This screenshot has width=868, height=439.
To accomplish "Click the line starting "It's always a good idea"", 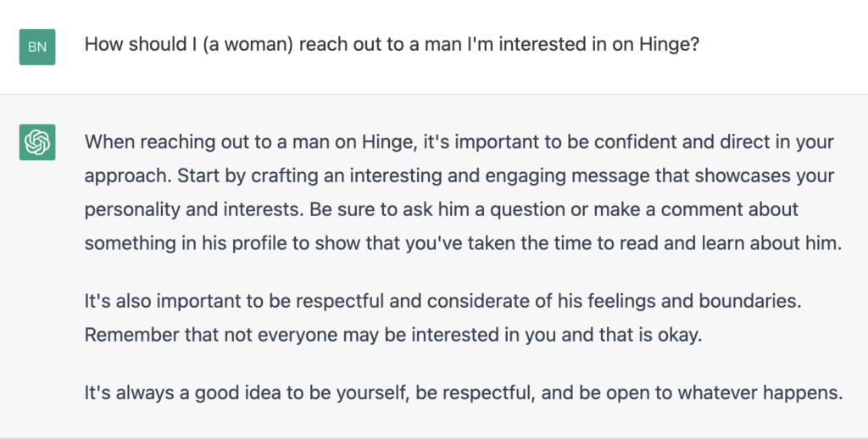I will (464, 393).
